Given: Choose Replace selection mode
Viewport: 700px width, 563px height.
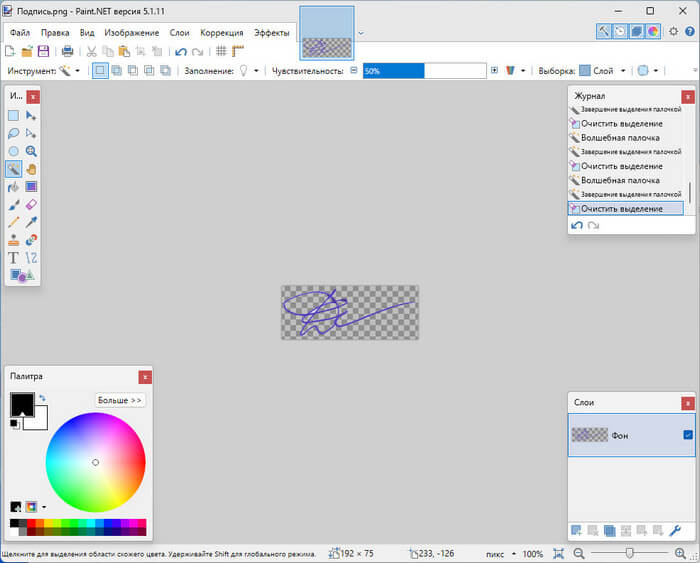Looking at the screenshot, I should 100,71.
